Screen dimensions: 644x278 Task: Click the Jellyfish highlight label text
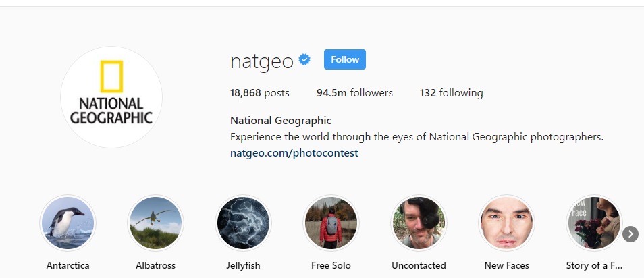(x=243, y=265)
